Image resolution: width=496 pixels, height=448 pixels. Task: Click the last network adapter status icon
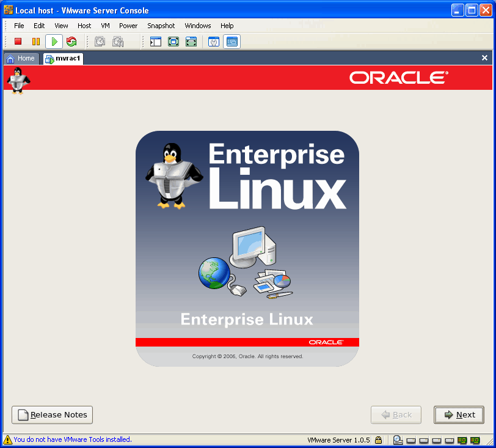pos(474,440)
